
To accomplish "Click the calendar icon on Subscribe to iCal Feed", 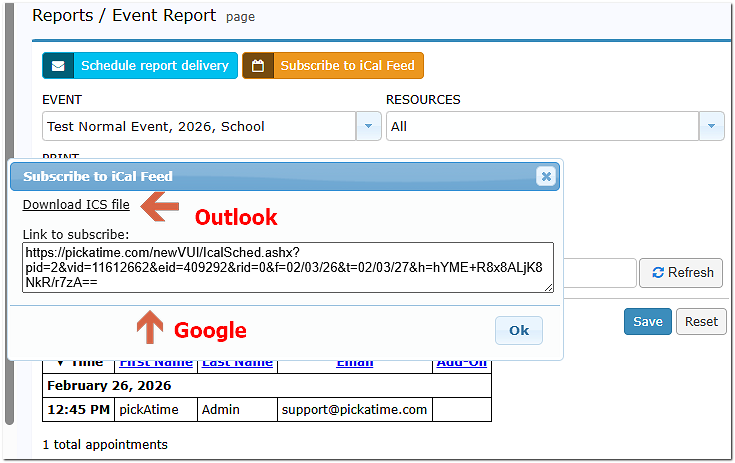I will (258, 66).
